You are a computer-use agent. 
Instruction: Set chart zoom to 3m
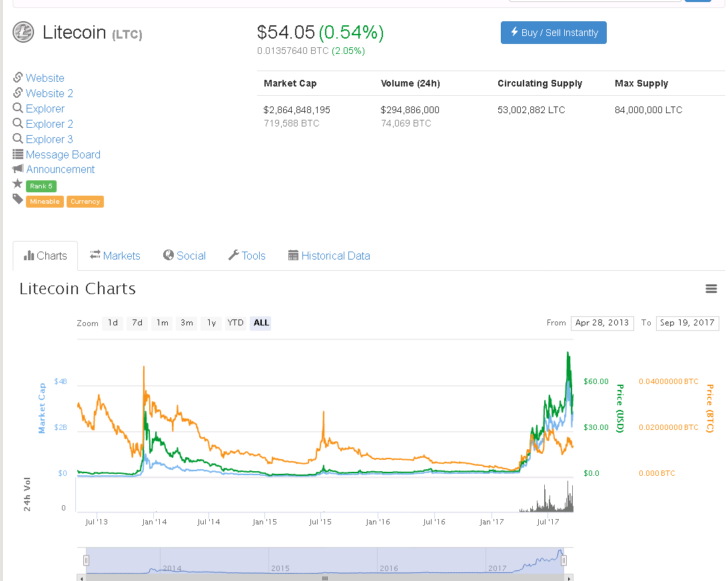[186, 323]
